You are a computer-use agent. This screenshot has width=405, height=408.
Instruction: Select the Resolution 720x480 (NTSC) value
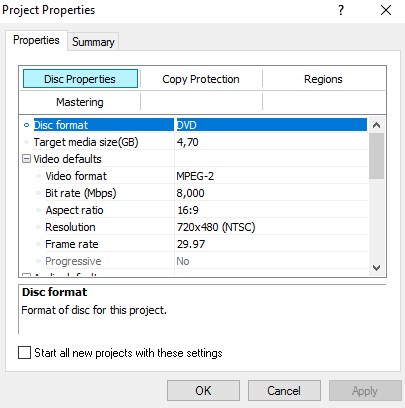271,227
